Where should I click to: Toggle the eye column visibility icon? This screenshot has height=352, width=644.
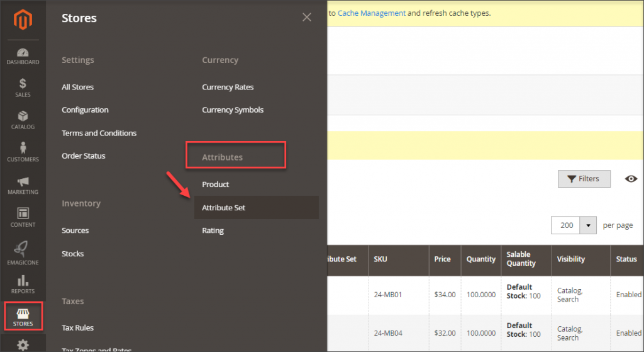pos(631,179)
